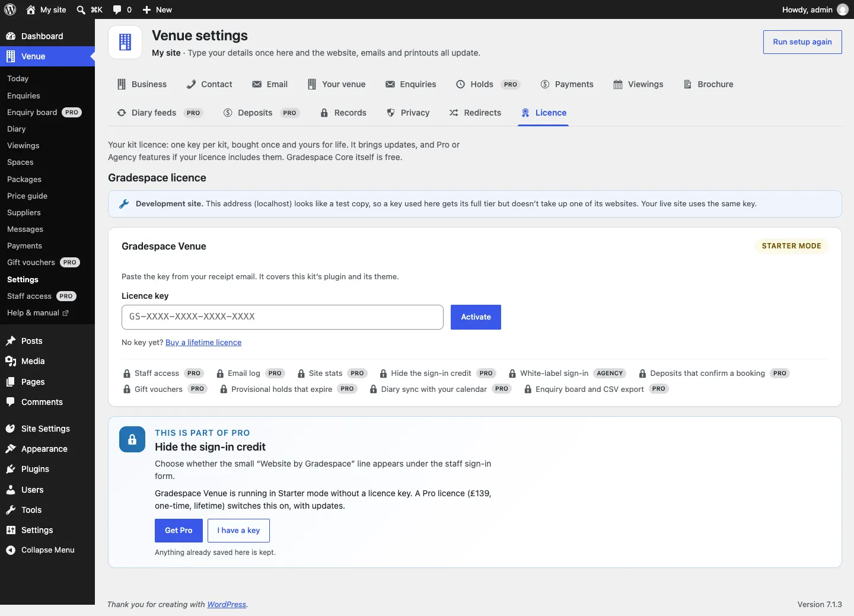
Task: Click the Collapse Menu arrow icon
Action: tap(11, 550)
